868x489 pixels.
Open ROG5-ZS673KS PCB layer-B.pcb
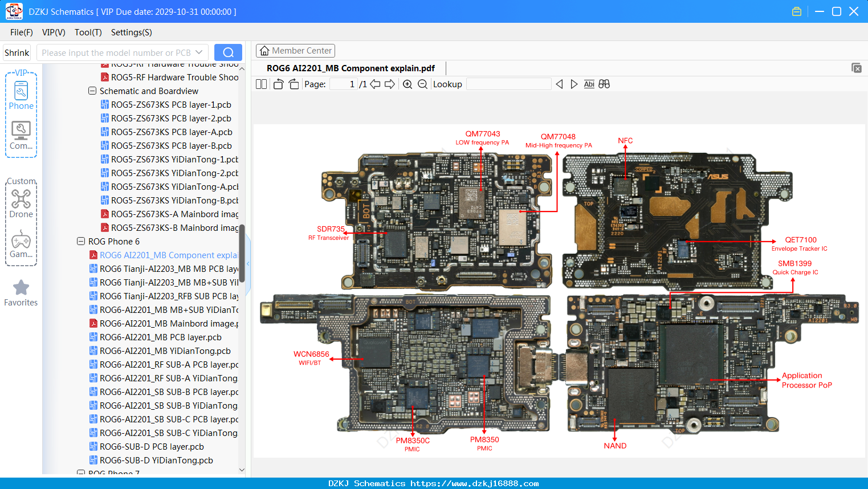166,146
